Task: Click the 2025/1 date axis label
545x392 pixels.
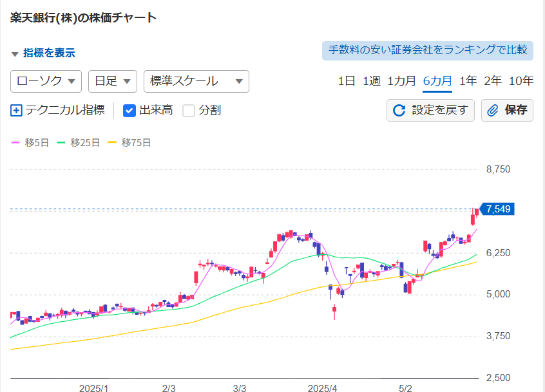Action: (93, 388)
